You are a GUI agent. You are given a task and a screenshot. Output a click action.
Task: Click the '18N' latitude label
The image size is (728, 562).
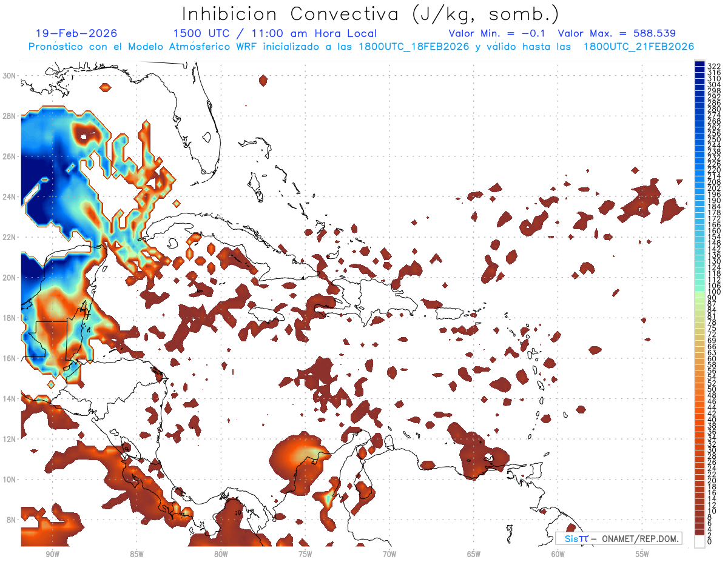8,318
